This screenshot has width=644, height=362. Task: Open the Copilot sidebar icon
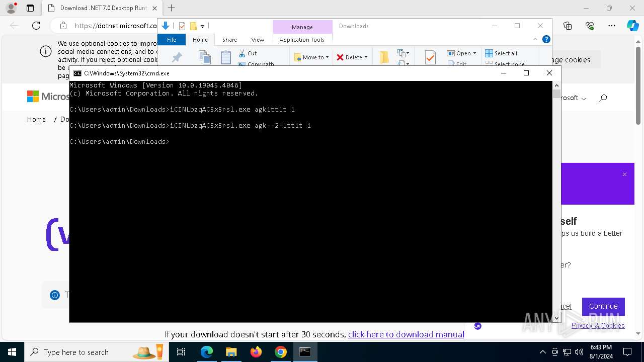[632, 26]
